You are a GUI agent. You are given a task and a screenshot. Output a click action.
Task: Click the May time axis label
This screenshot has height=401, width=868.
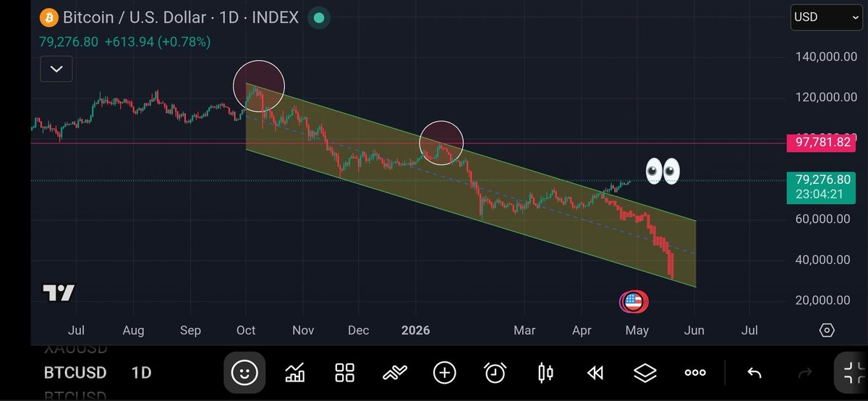pyautogui.click(x=637, y=330)
